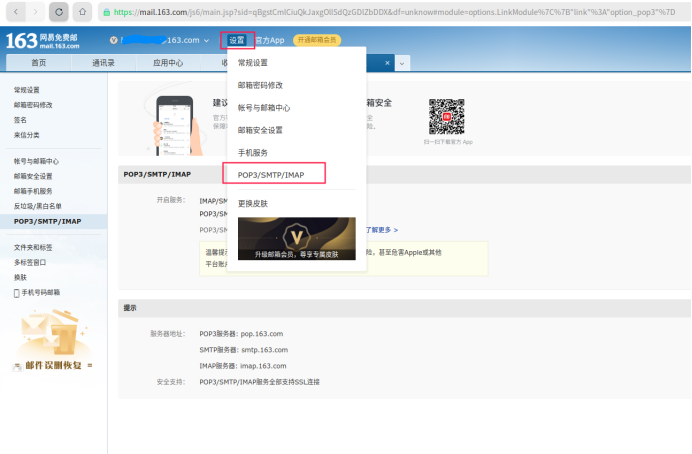Click the 了解更多 link

coord(382,230)
